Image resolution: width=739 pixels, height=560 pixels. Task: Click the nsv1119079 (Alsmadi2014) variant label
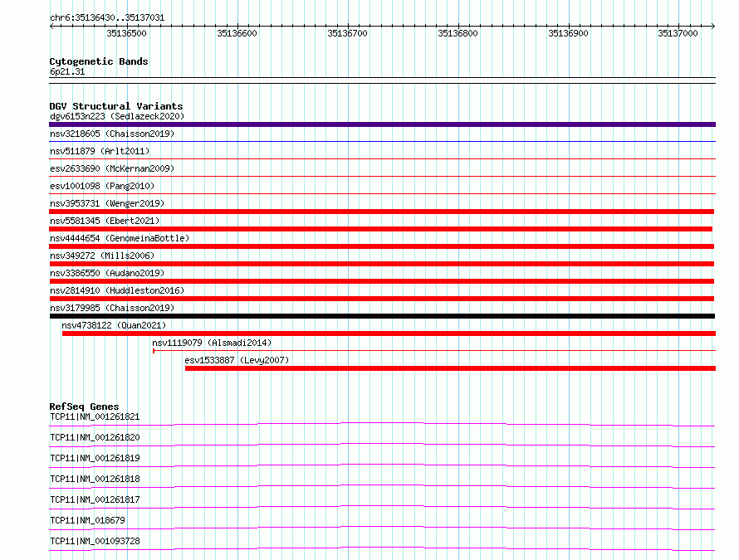coord(212,343)
